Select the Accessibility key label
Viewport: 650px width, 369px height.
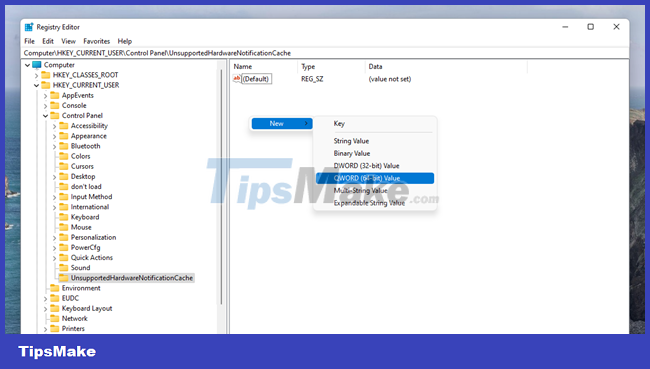(89, 126)
